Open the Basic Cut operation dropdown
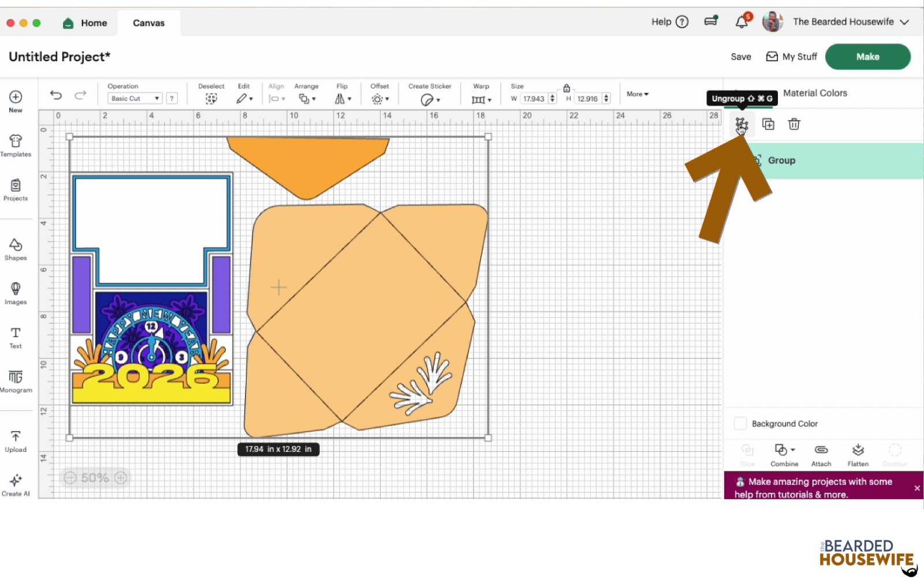The height and width of the screenshot is (587, 924). click(x=135, y=98)
